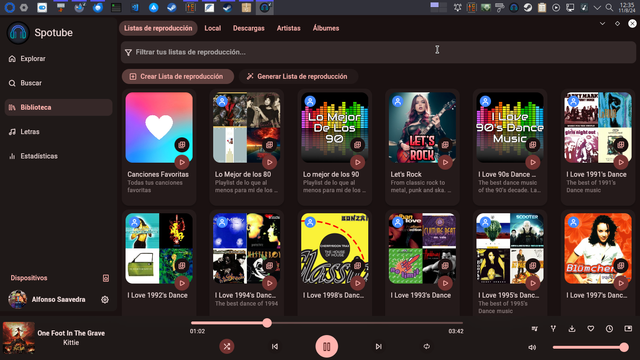Switch to Listas de reproducción tab

(158, 28)
